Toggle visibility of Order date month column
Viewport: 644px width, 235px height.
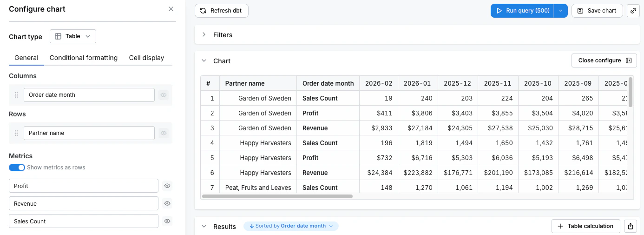[164, 95]
